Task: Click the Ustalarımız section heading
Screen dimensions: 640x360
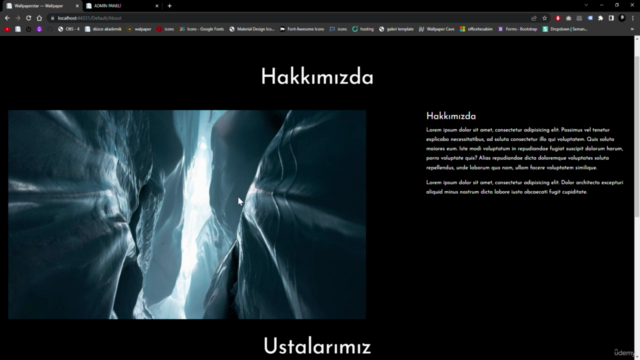Action: (x=317, y=346)
